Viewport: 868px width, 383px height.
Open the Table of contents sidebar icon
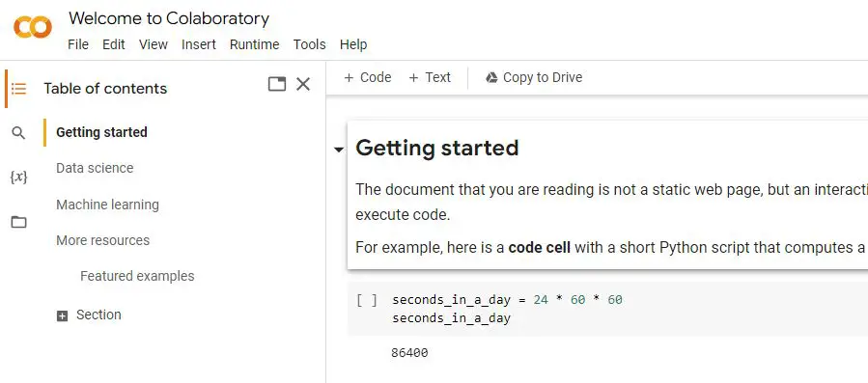(x=18, y=89)
